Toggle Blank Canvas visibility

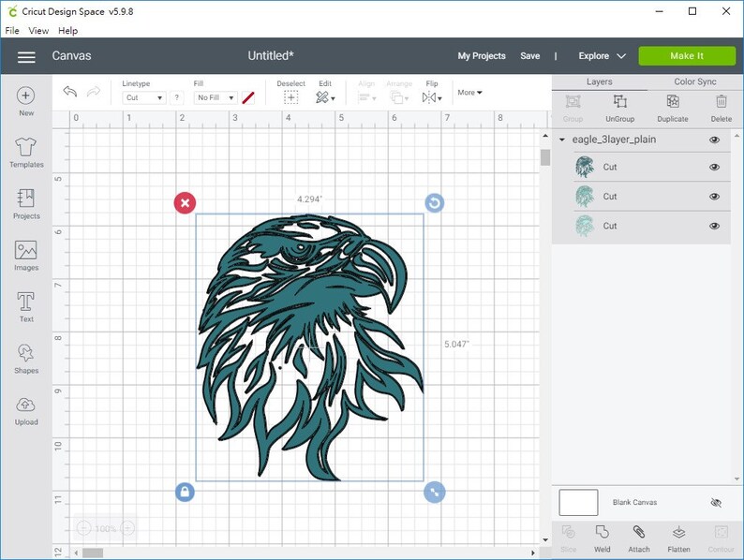pos(716,503)
